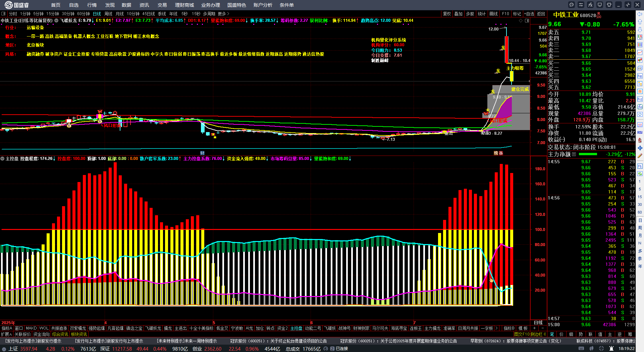Viewport: 644px width, 352px height.
Task: Toggle the diamond marker on the chart header
Action: (521, 20)
